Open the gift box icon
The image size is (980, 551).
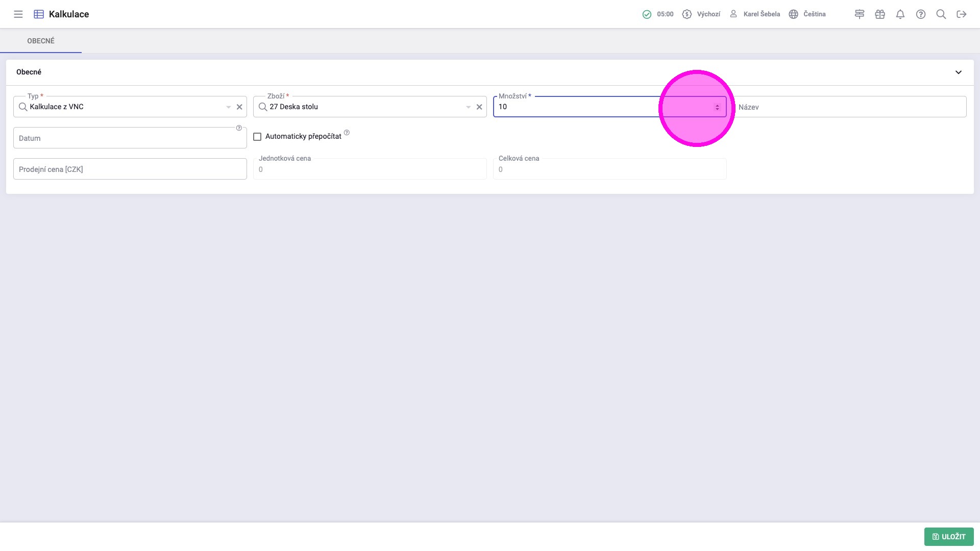tap(880, 14)
